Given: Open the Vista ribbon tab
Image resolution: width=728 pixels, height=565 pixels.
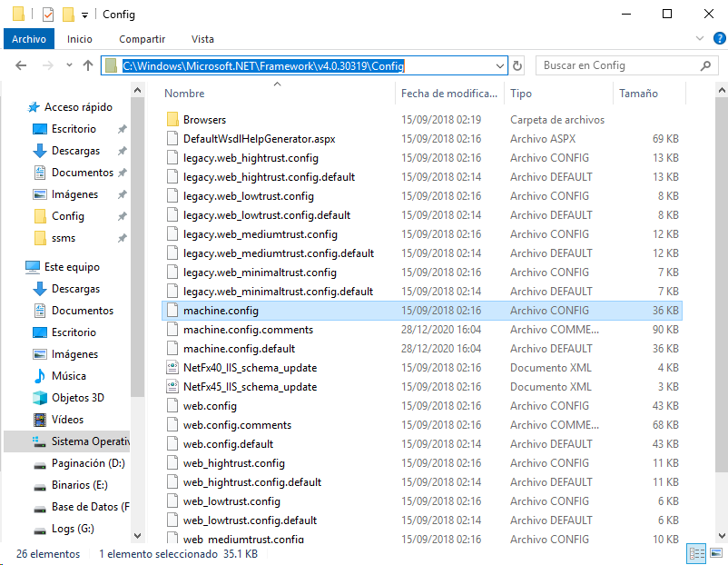Looking at the screenshot, I should (202, 39).
